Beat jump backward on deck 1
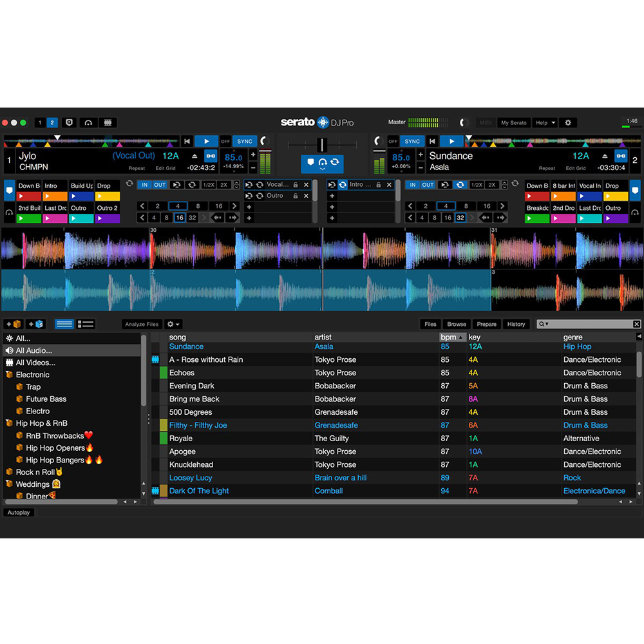The height and width of the screenshot is (644, 644). [x=217, y=218]
